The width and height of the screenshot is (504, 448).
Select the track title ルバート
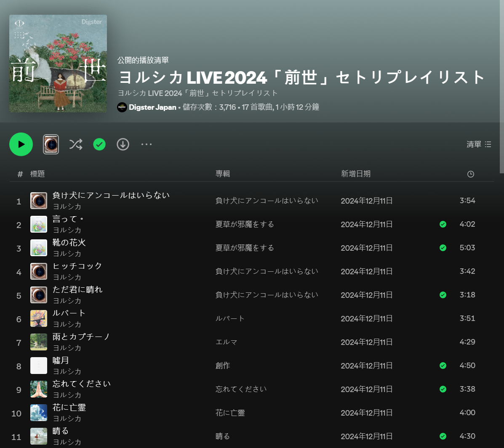(x=69, y=313)
